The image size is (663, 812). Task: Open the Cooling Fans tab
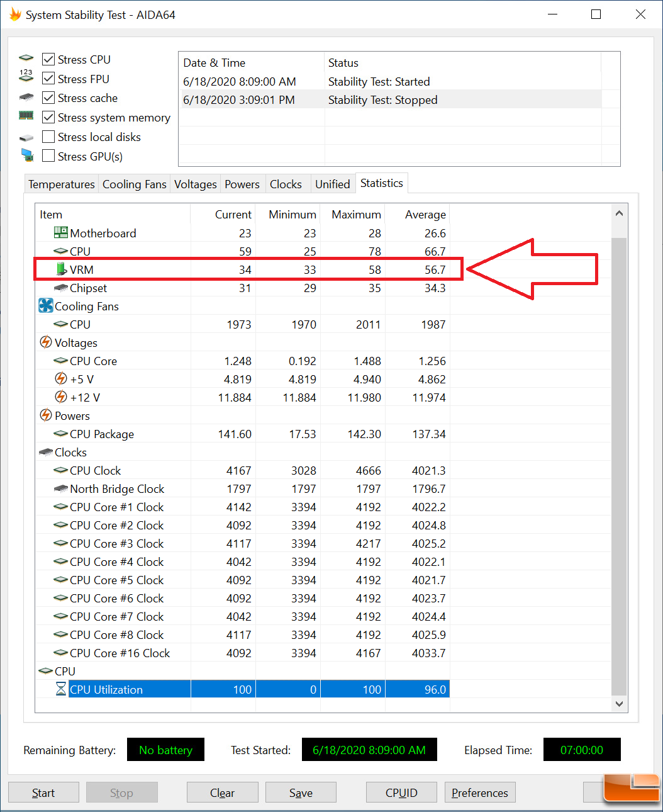click(x=135, y=184)
